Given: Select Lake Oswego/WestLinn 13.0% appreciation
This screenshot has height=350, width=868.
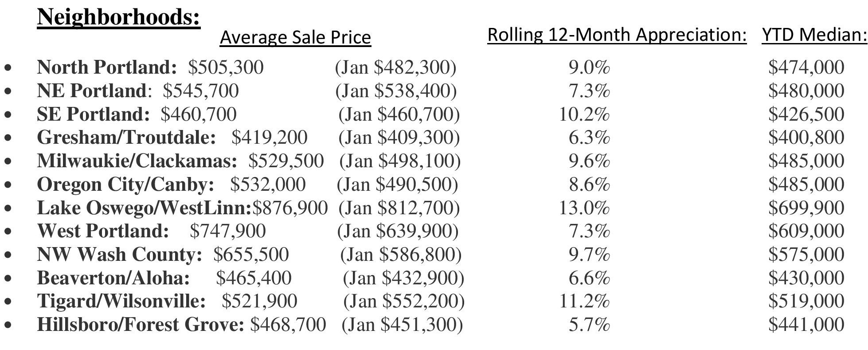Looking at the screenshot, I should point(584,208).
